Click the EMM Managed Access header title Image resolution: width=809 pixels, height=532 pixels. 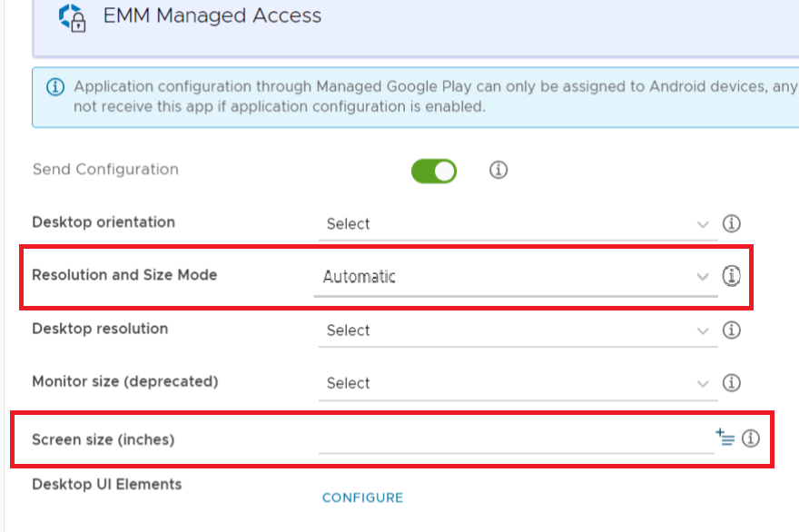(x=212, y=15)
